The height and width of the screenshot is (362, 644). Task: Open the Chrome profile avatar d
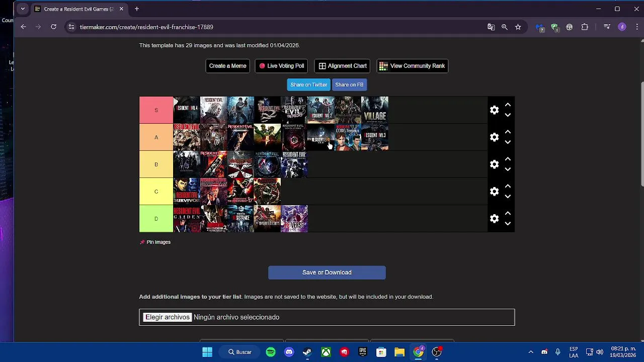(622, 27)
